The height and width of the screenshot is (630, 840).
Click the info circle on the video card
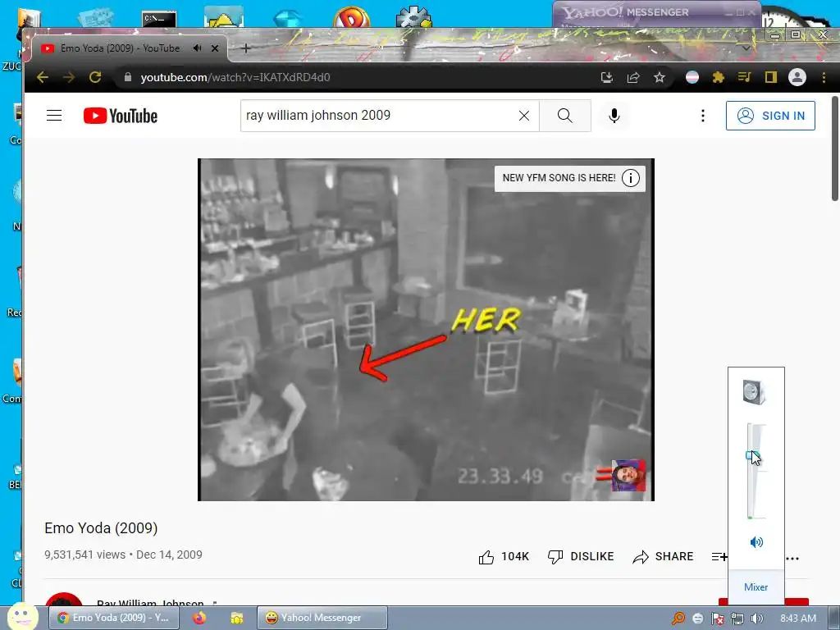pos(631,178)
